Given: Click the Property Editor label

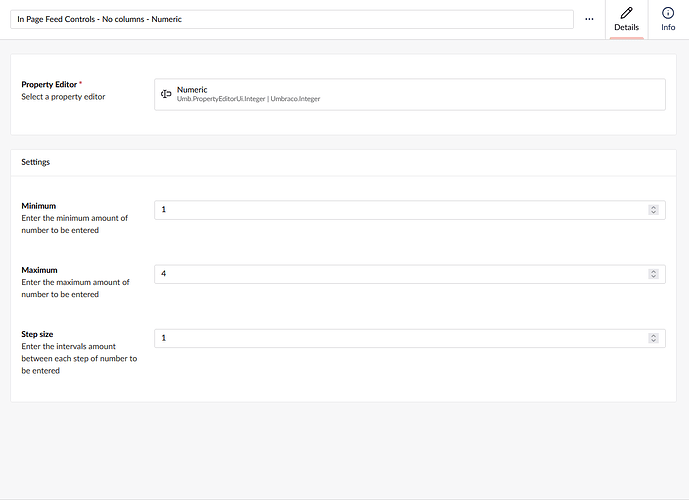Looking at the screenshot, I should [x=49, y=84].
